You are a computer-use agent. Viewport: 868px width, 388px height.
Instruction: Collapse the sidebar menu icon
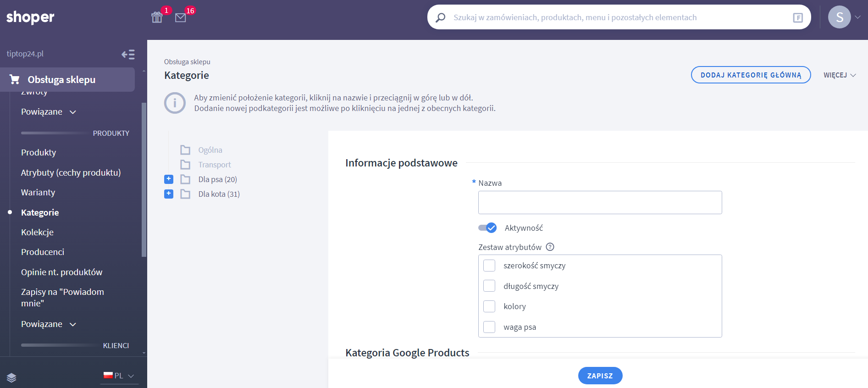click(x=128, y=55)
